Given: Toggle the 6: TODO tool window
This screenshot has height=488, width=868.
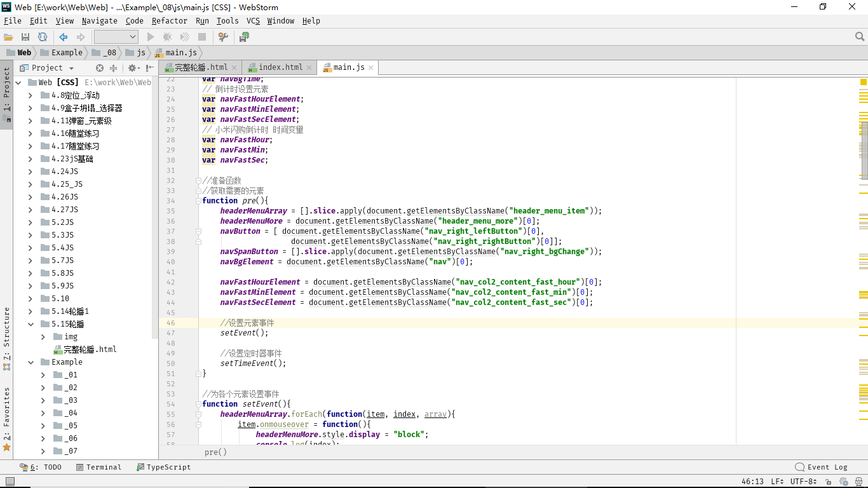Looking at the screenshot, I should pyautogui.click(x=41, y=467).
